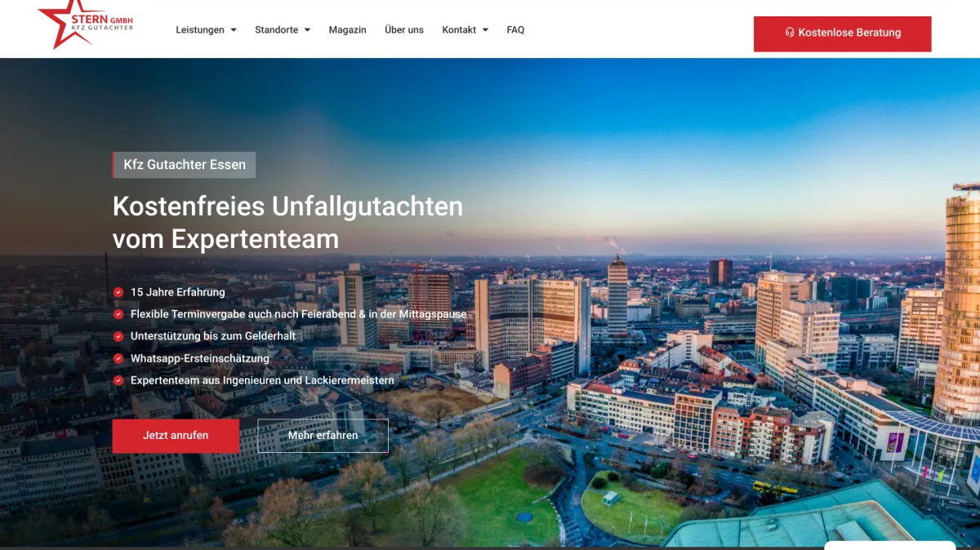Expand the Standorte dropdown arrow
The width and height of the screenshot is (980, 550).
307,30
